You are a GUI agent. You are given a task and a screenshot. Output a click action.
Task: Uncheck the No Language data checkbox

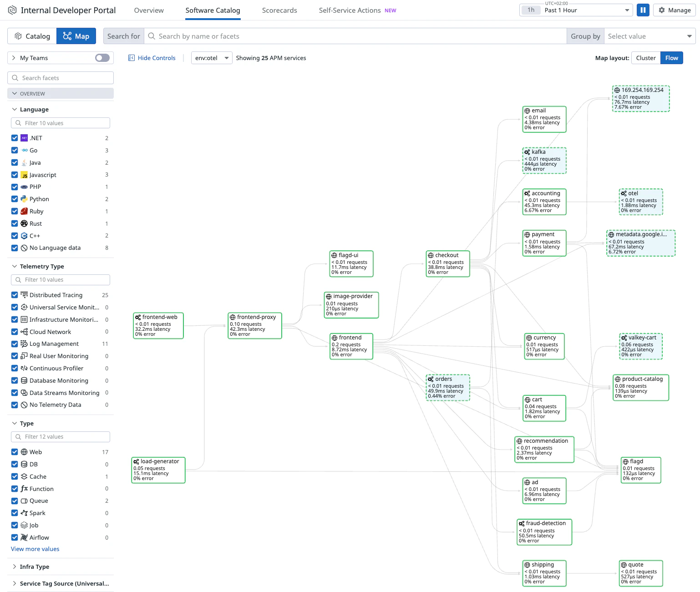point(15,248)
